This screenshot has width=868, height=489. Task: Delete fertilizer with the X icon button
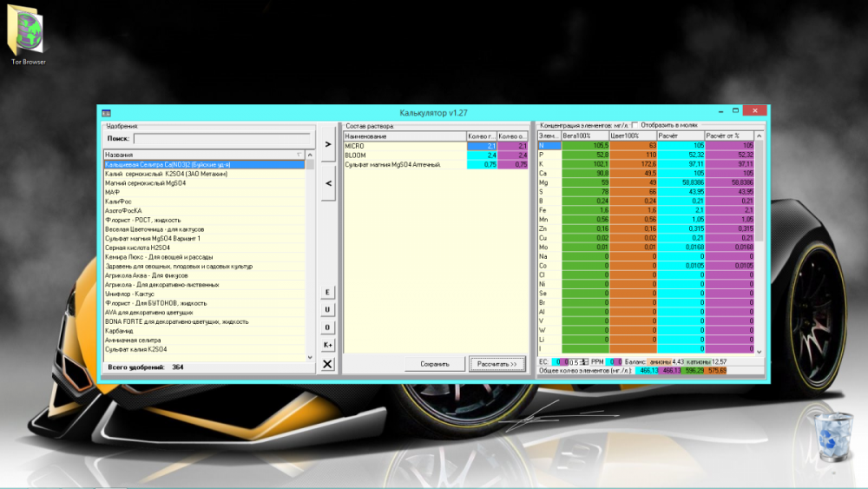(x=328, y=364)
